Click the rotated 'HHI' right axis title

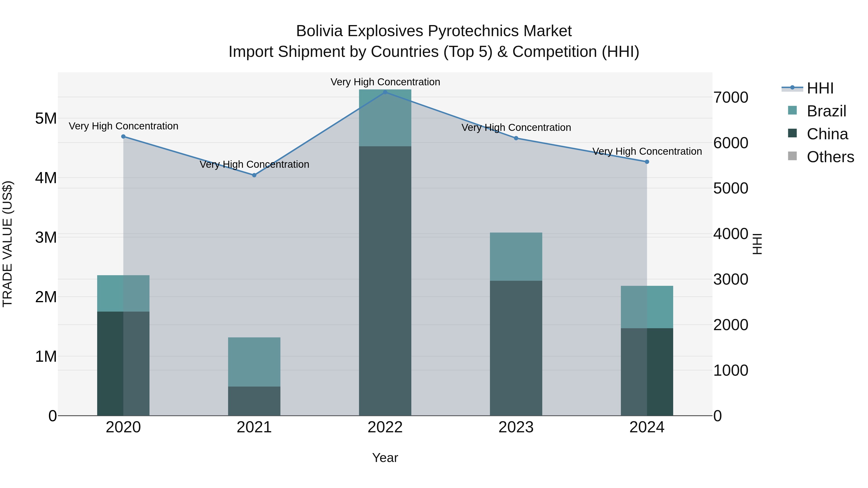tap(757, 244)
